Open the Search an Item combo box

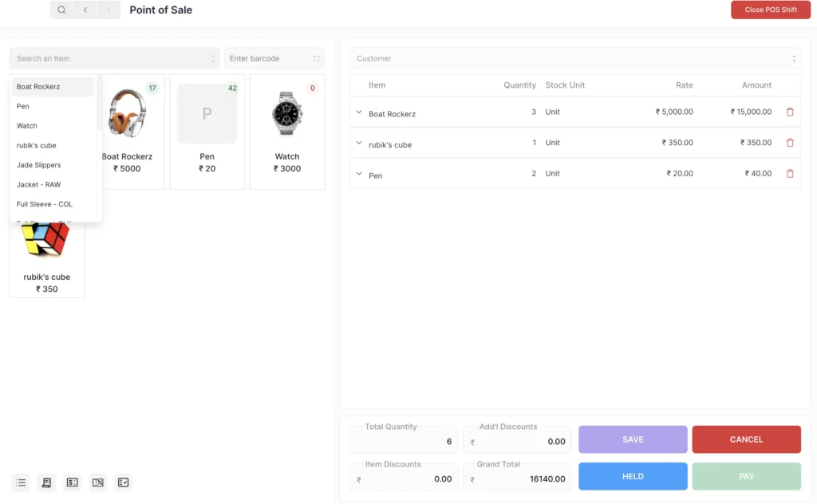tap(115, 58)
